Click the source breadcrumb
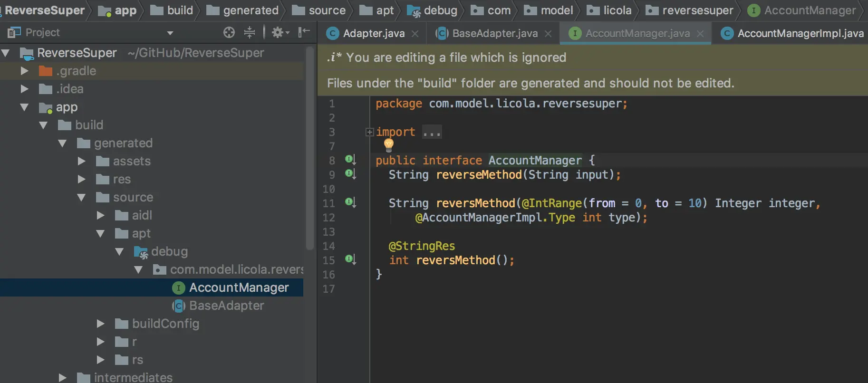 point(319,10)
